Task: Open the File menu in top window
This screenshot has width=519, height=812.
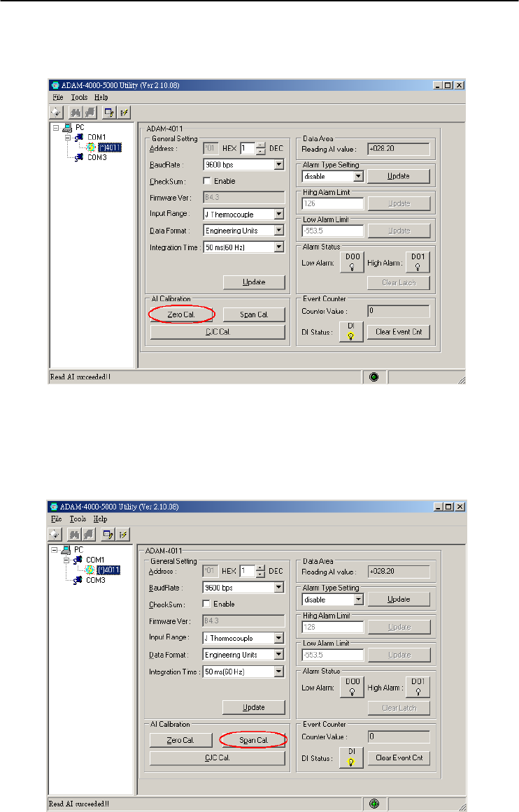Action: coord(57,97)
